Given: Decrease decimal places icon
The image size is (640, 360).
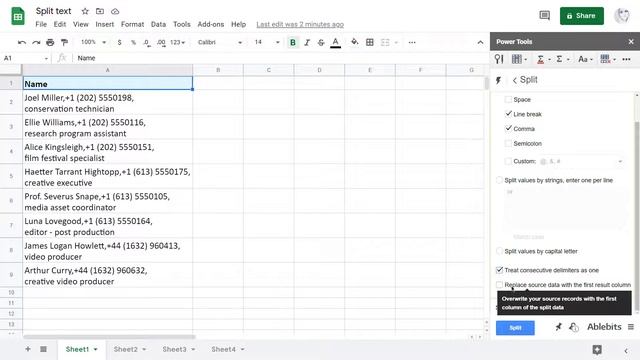Looking at the screenshot, I should point(147,42).
